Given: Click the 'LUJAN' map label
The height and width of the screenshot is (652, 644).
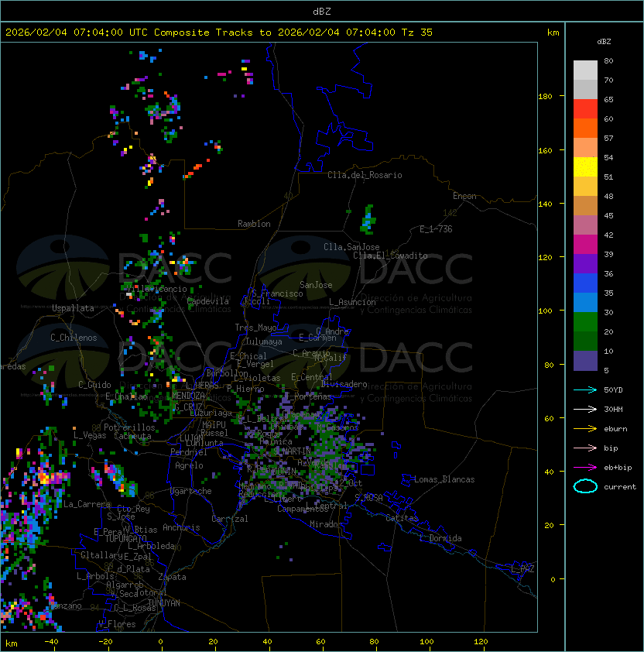Looking at the screenshot, I should pos(191,438).
